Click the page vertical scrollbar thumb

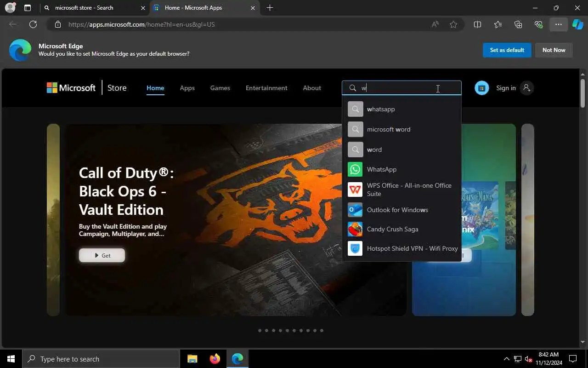[x=582, y=93]
